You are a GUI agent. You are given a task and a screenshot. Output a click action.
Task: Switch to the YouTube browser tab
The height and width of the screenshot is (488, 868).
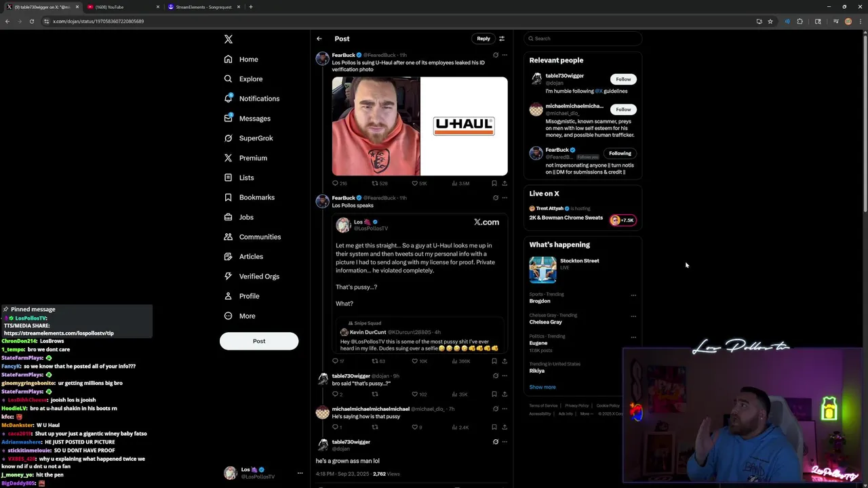point(122,7)
